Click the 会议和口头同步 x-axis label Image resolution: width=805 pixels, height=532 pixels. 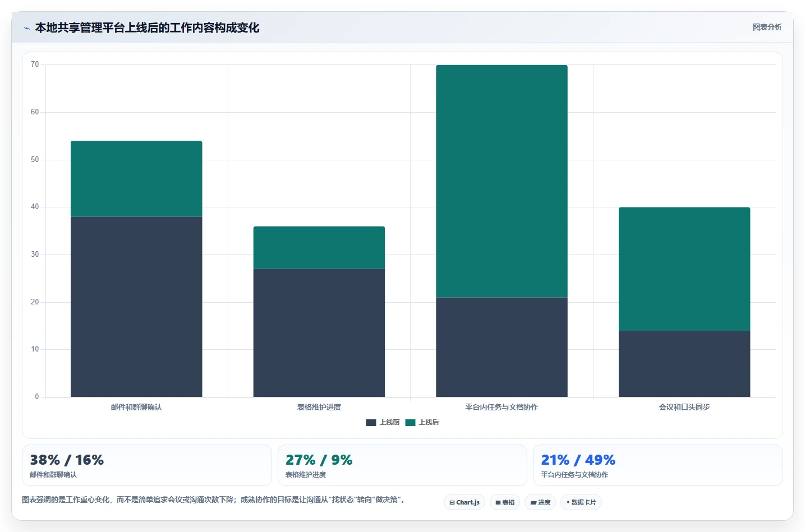click(x=684, y=407)
